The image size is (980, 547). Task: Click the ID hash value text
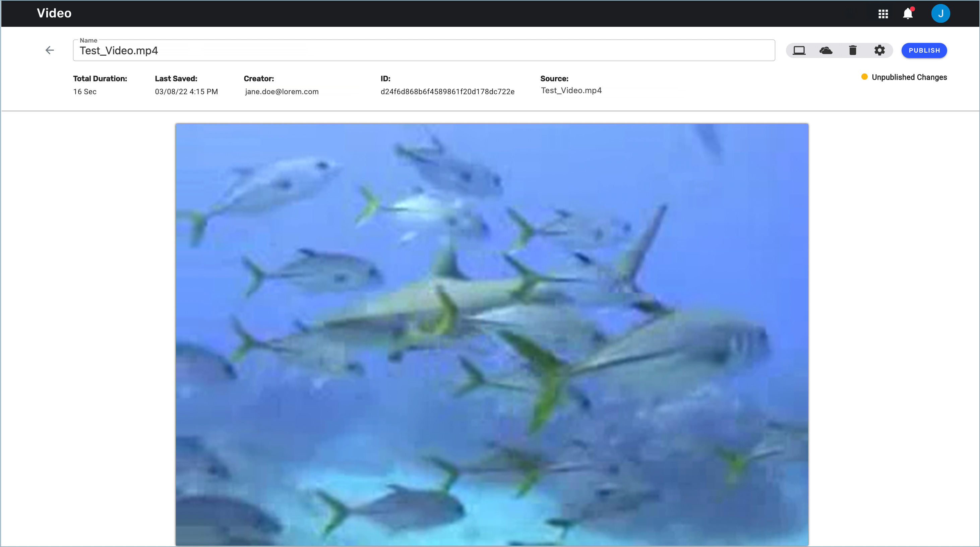(x=447, y=91)
